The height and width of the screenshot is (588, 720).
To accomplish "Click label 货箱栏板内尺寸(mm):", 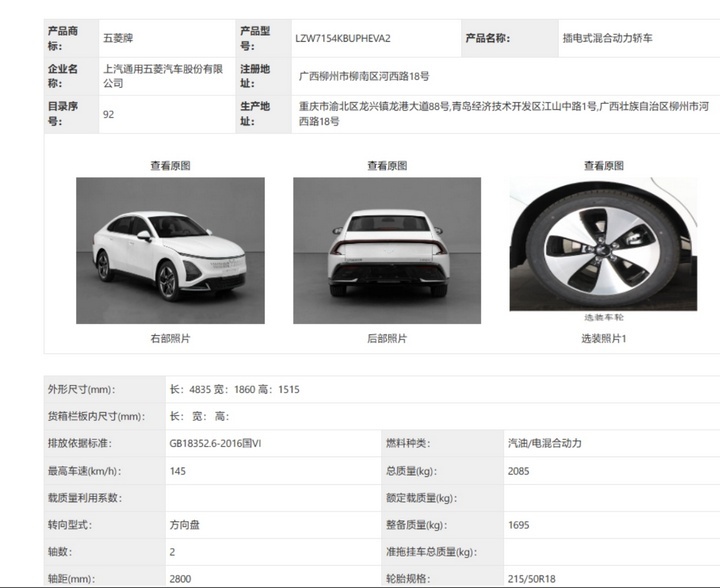I will click(x=96, y=416).
